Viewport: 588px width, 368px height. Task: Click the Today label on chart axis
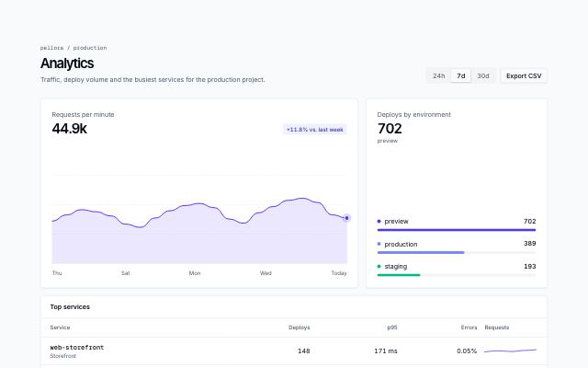point(339,273)
